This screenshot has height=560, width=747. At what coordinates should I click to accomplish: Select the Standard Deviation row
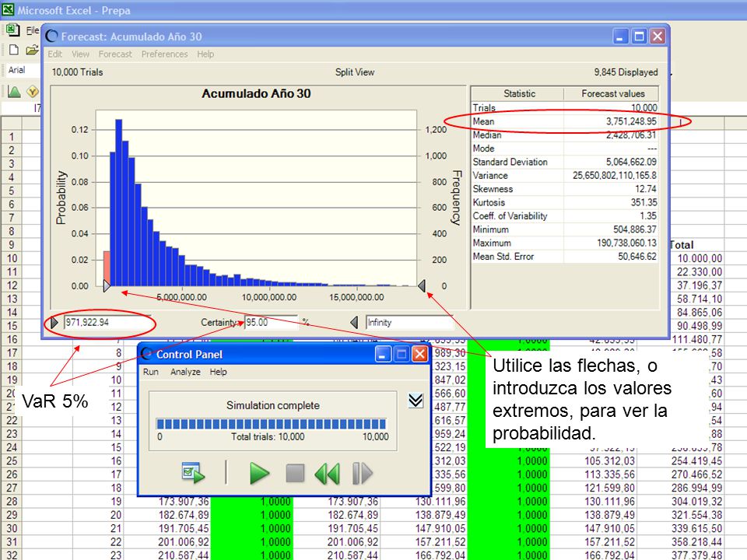(565, 162)
